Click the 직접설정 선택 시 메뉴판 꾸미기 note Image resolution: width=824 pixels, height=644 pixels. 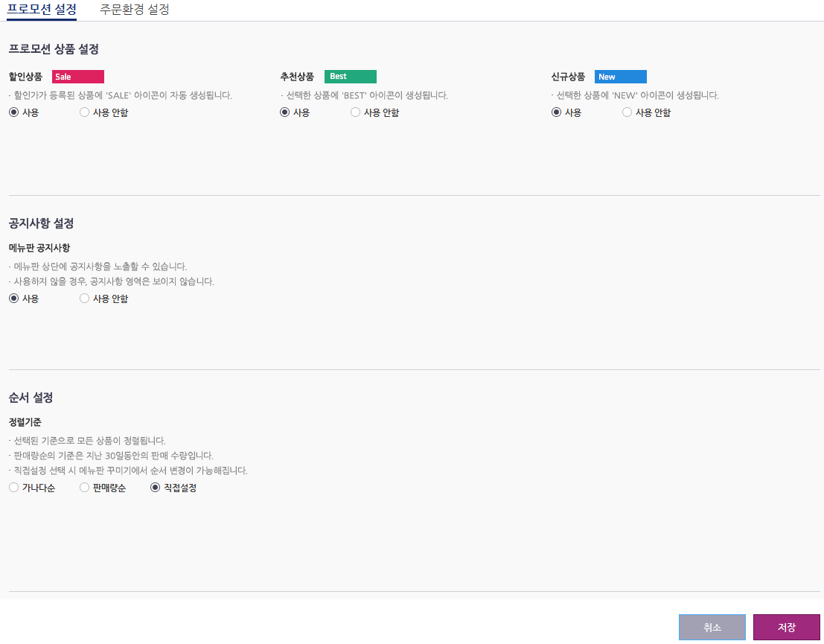[128, 471]
